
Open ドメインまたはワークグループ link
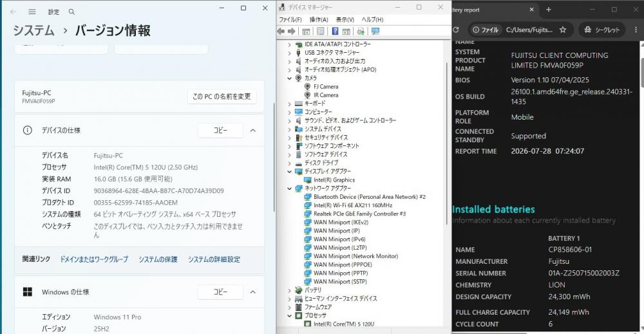(x=94, y=259)
